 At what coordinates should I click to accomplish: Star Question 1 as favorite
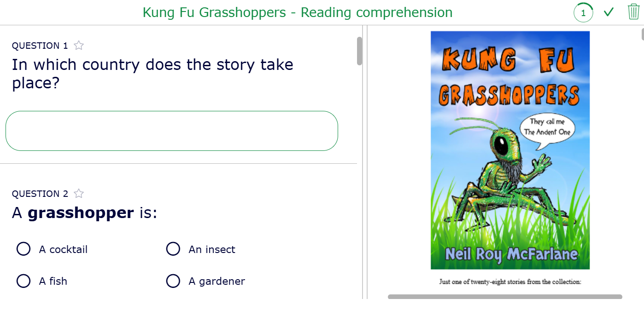79,46
